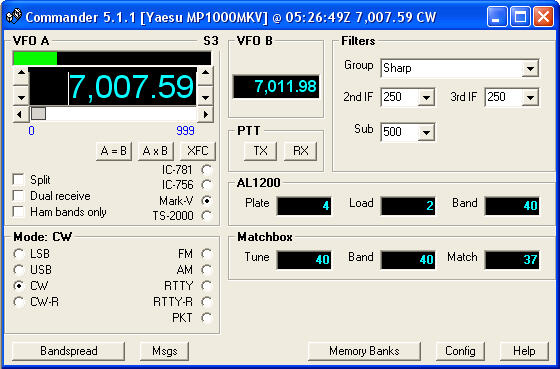Viewport: 560px width, 369px height.
Task: Maximize the Commander window
Action: (520, 17)
